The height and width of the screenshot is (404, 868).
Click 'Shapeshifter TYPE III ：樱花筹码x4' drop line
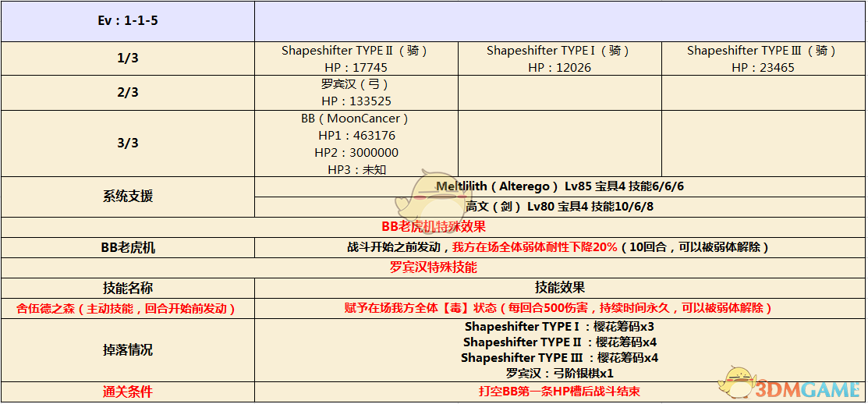coord(560,357)
